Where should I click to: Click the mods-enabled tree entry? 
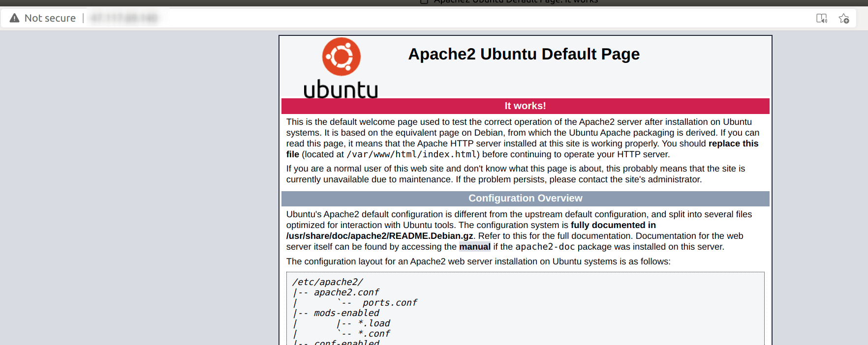click(x=346, y=313)
